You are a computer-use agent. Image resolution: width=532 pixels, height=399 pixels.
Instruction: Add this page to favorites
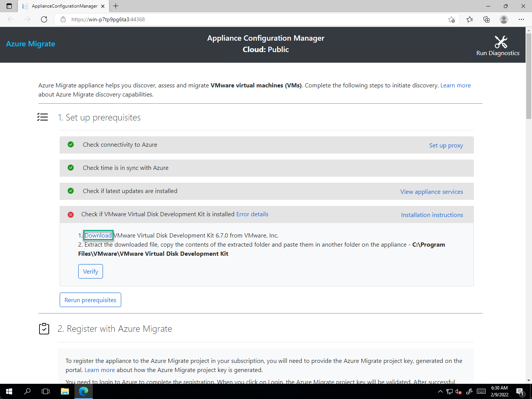(x=451, y=19)
